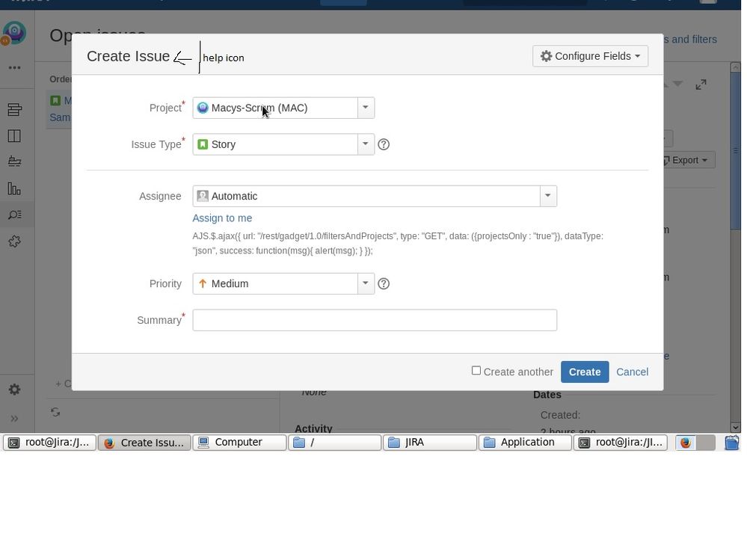This screenshot has width=747, height=560.
Task: Click the Summary text field
Action: 374,320
